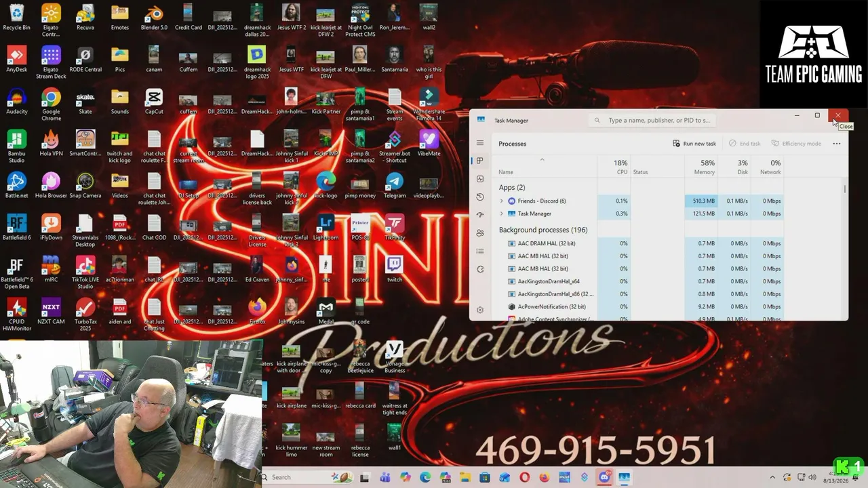Select the Blender 5.0 desktop shortcut

pyautogui.click(x=154, y=18)
